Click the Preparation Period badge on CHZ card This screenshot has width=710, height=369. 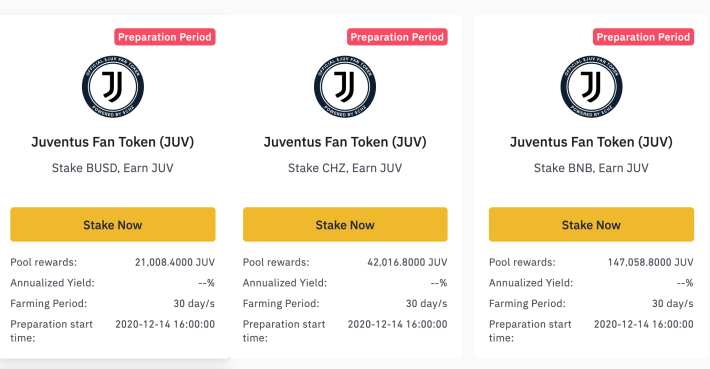coord(397,37)
